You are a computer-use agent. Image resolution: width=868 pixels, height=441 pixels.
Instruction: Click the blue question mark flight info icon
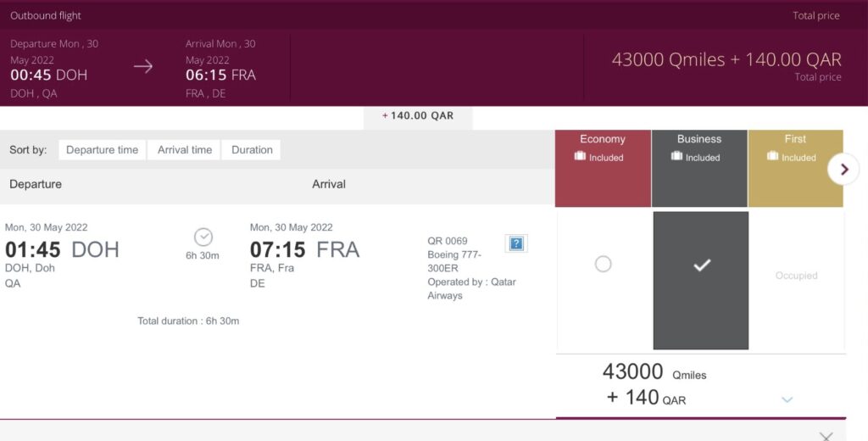tap(516, 243)
